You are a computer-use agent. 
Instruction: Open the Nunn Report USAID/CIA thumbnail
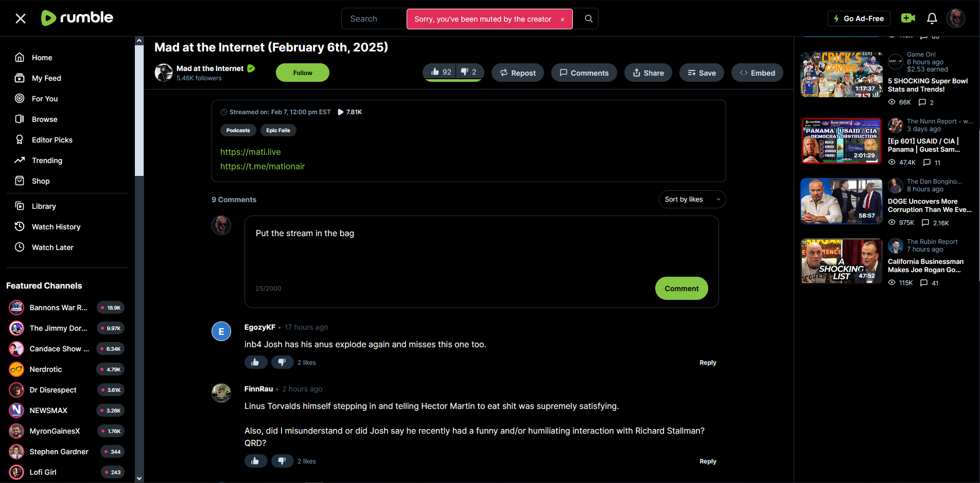point(841,141)
